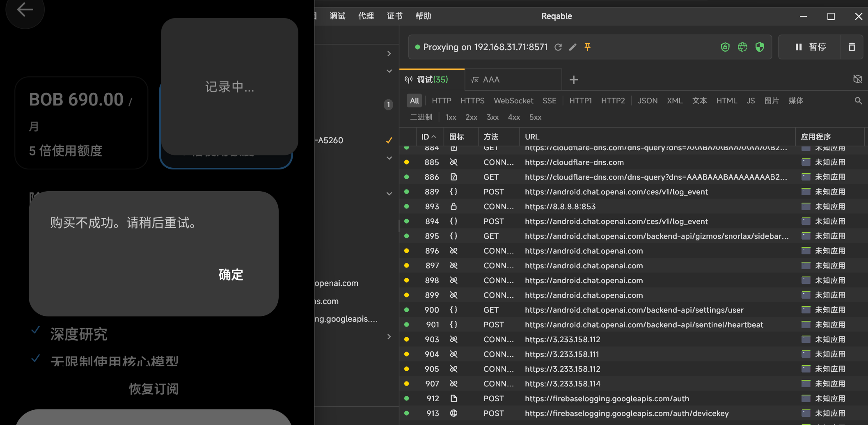Viewport: 868px width, 425px height.
Task: Click the app icon in row 895's application column
Action: click(806, 236)
